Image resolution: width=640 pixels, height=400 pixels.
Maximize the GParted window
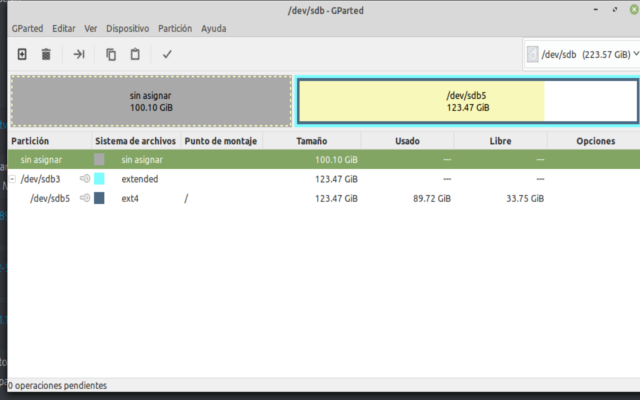click(615, 9)
